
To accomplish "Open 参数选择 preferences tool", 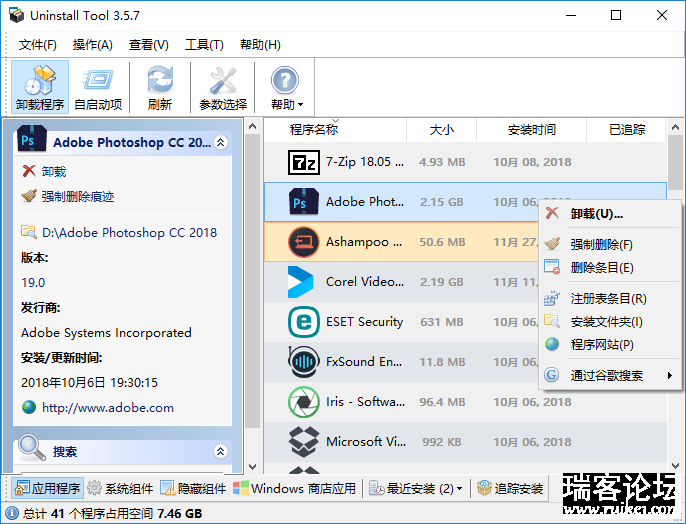I will coord(223,87).
